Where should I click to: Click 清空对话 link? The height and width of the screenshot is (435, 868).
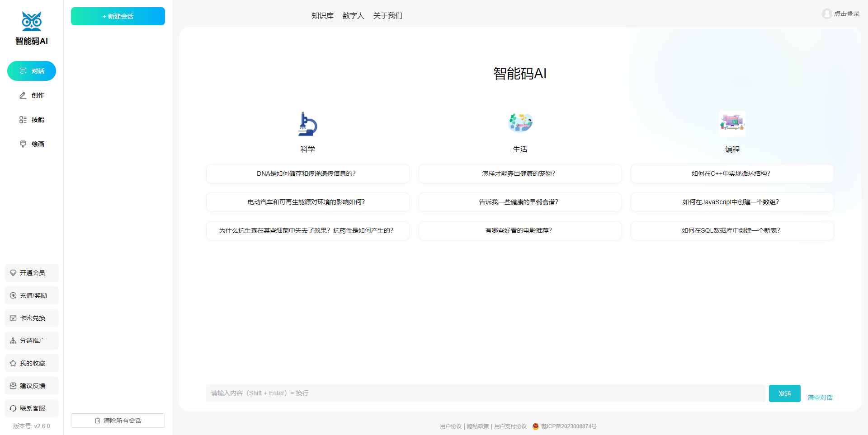click(820, 398)
